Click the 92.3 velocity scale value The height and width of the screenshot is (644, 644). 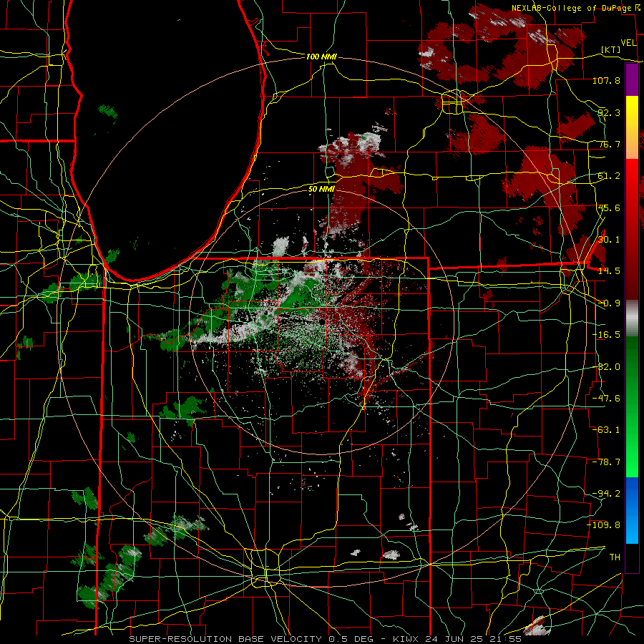point(609,112)
